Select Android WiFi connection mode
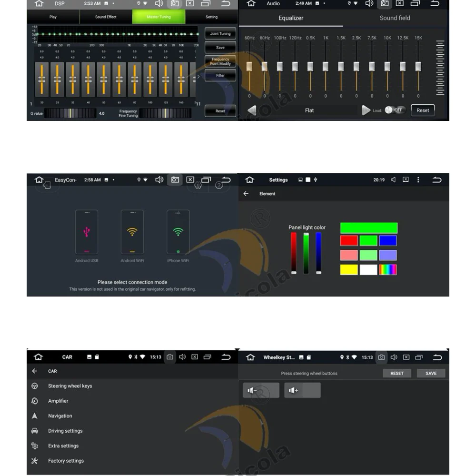The height and width of the screenshot is (476, 476). click(x=132, y=236)
